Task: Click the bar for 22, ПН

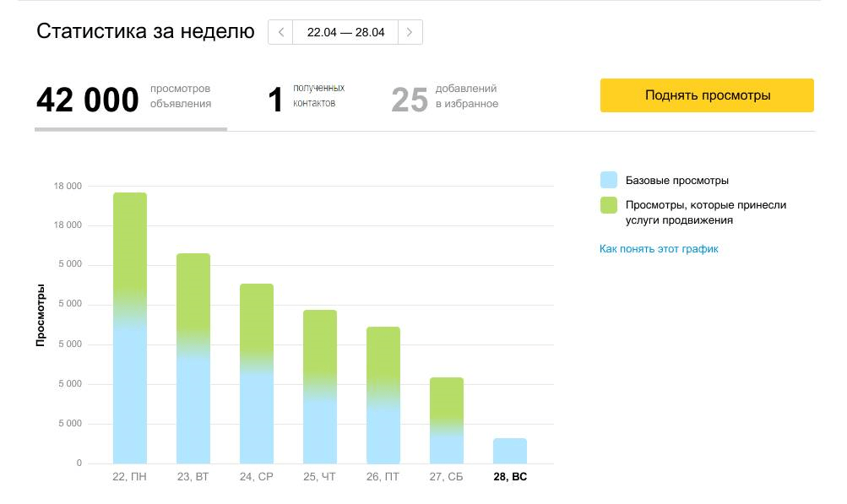Action: (130, 329)
